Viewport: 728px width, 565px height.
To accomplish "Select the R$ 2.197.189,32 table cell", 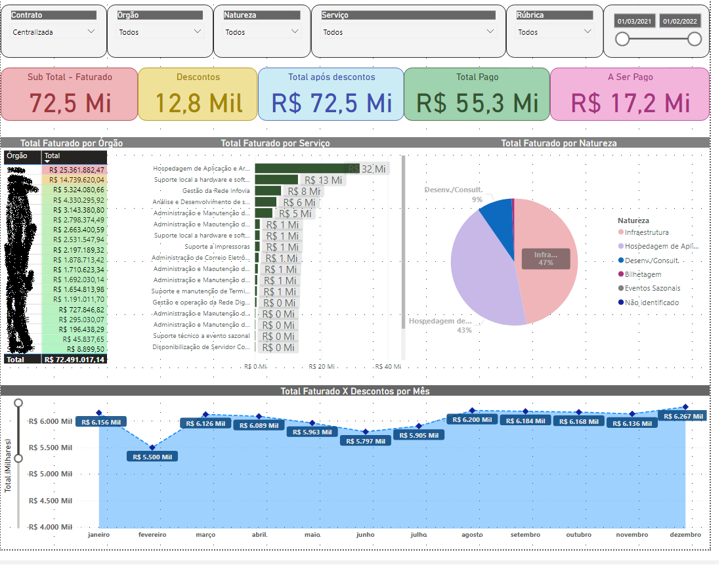I will (74, 250).
